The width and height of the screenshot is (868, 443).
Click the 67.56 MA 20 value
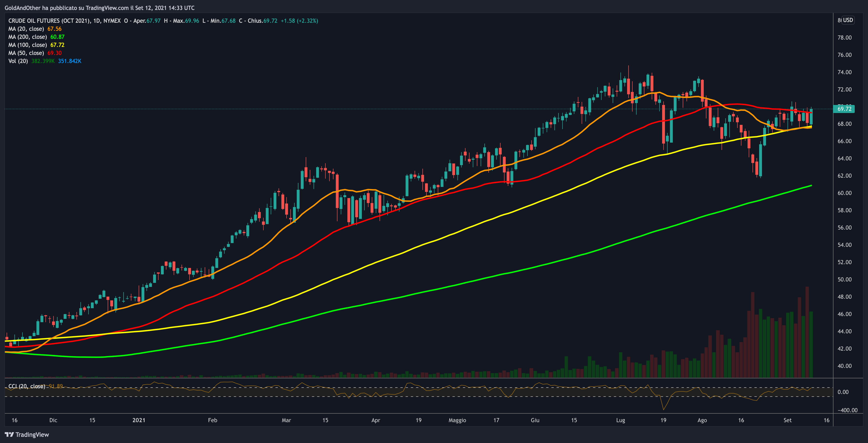click(x=55, y=29)
